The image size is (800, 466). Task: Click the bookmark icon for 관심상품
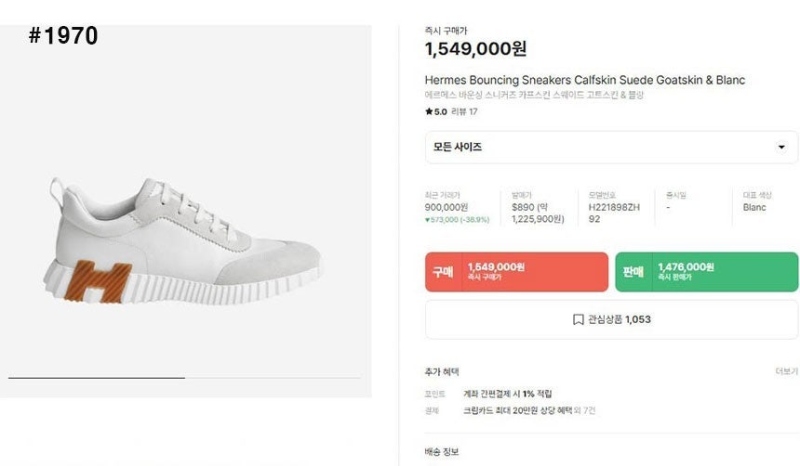[x=578, y=320]
